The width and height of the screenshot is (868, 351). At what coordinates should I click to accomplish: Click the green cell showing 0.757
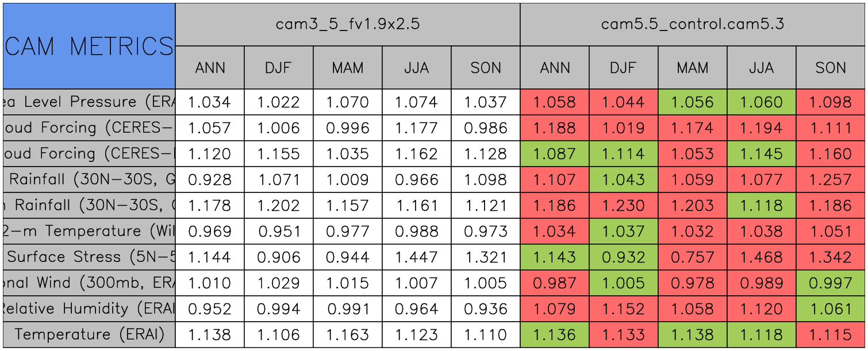pyautogui.click(x=692, y=257)
